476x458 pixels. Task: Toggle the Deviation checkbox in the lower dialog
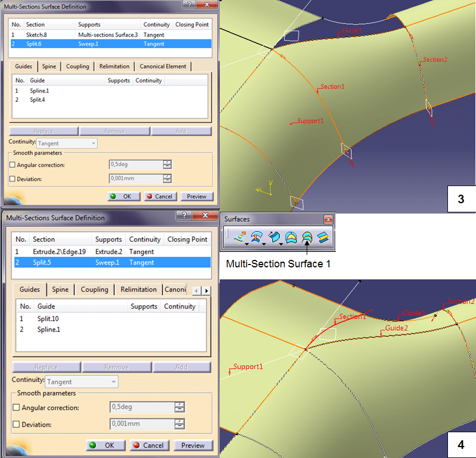click(16, 425)
